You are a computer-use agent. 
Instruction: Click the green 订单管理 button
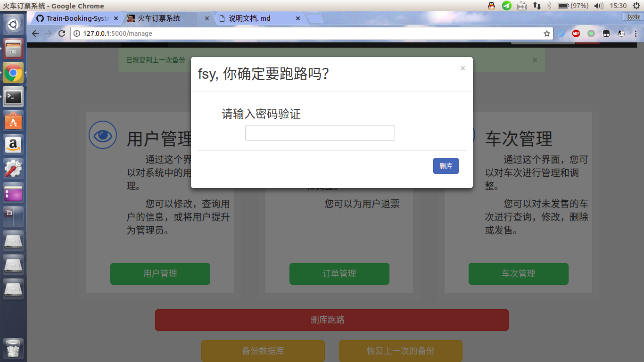coord(339,273)
